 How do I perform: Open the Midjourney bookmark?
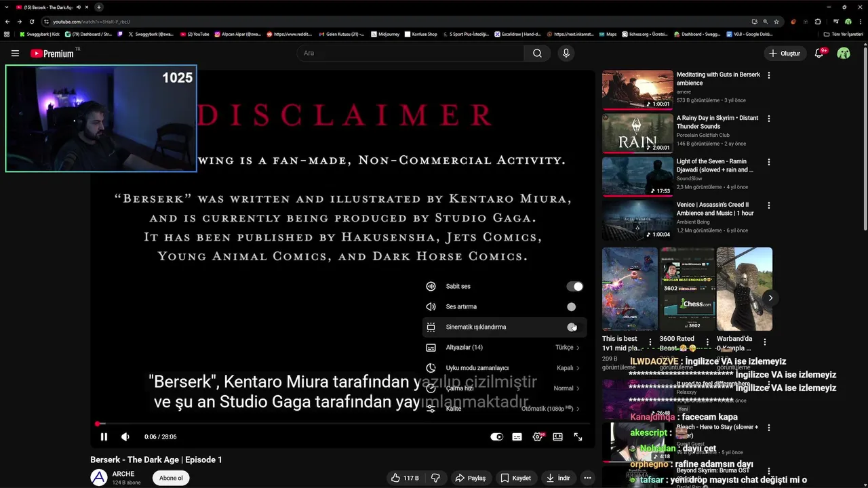point(386,34)
